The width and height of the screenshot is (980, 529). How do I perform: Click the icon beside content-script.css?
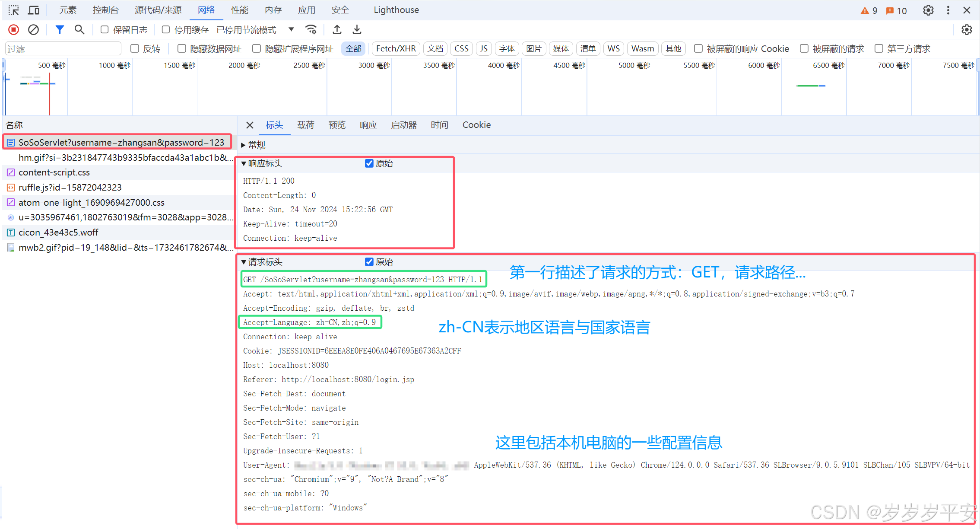click(x=11, y=172)
